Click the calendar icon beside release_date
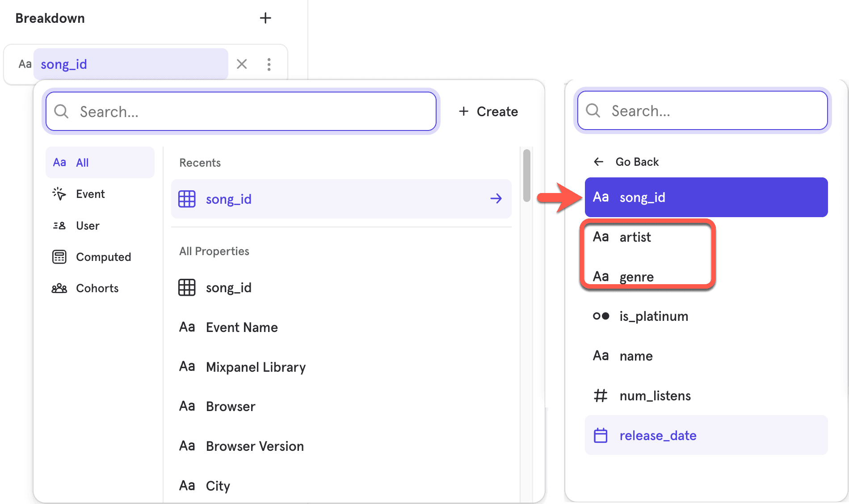The width and height of the screenshot is (849, 504). click(x=601, y=435)
